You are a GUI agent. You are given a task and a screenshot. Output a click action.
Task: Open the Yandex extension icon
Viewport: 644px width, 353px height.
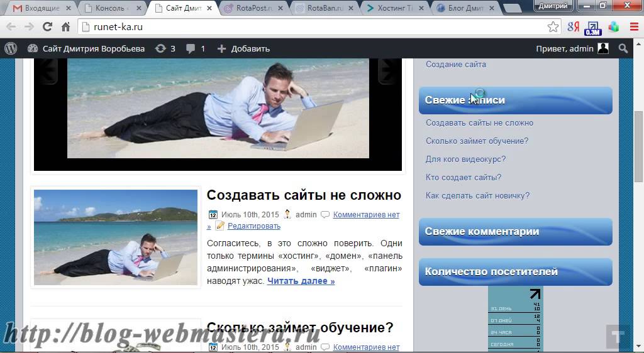click(574, 27)
